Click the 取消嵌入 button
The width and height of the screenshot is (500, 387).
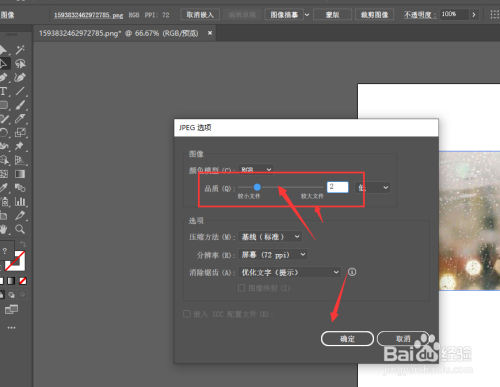coord(200,15)
